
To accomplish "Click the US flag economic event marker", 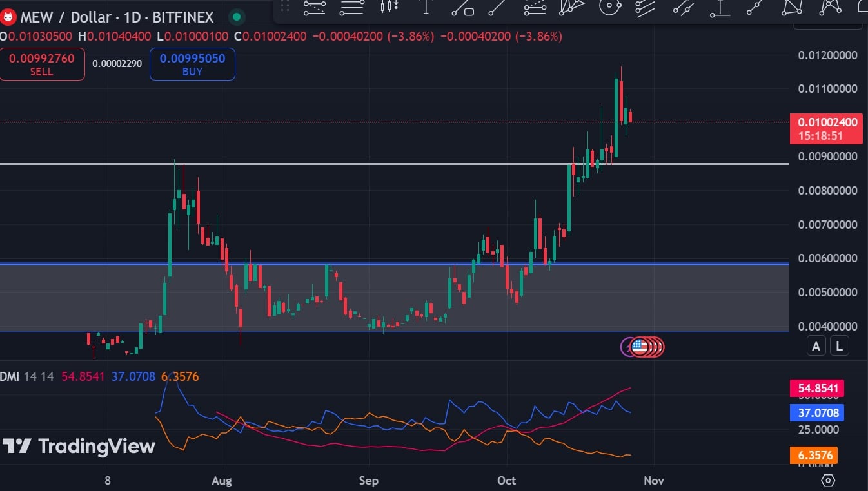I will pos(639,347).
